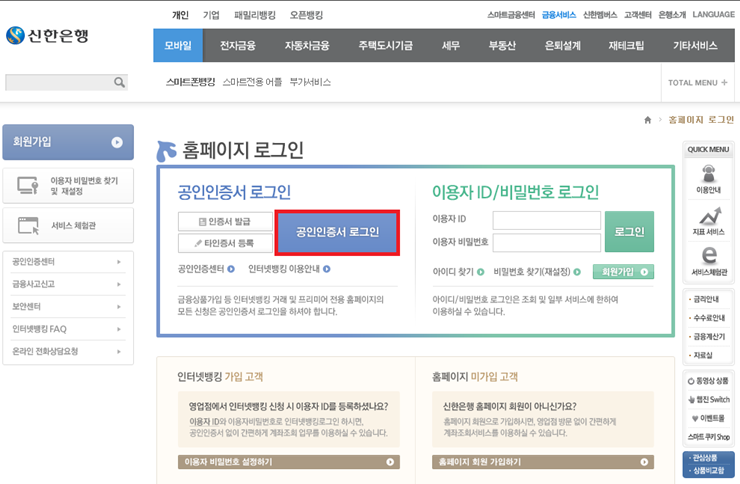Open 자동차금융 main menu

tap(307, 45)
